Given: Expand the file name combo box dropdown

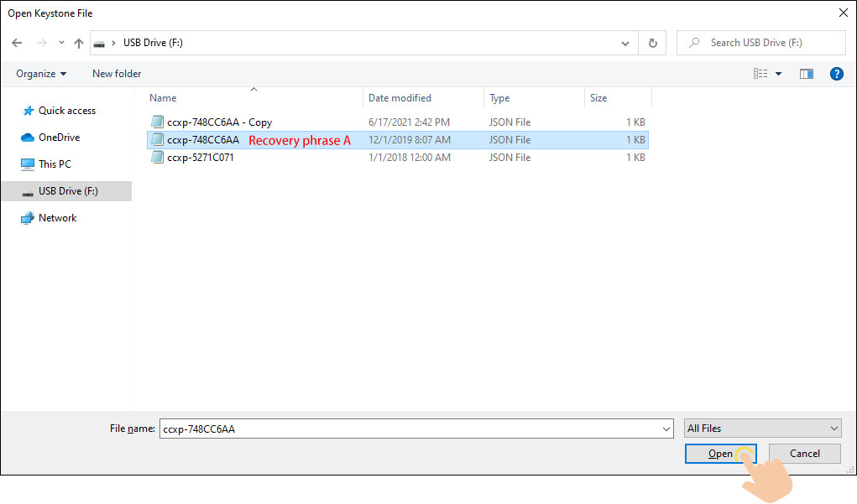Looking at the screenshot, I should click(x=666, y=428).
